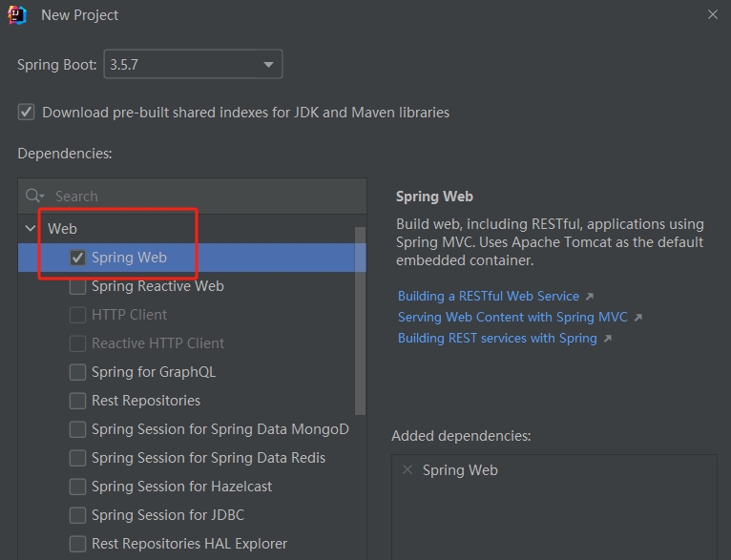The height and width of the screenshot is (560, 731).
Task: Click external arrow beside Serving Web Content link
Action: 638,318
